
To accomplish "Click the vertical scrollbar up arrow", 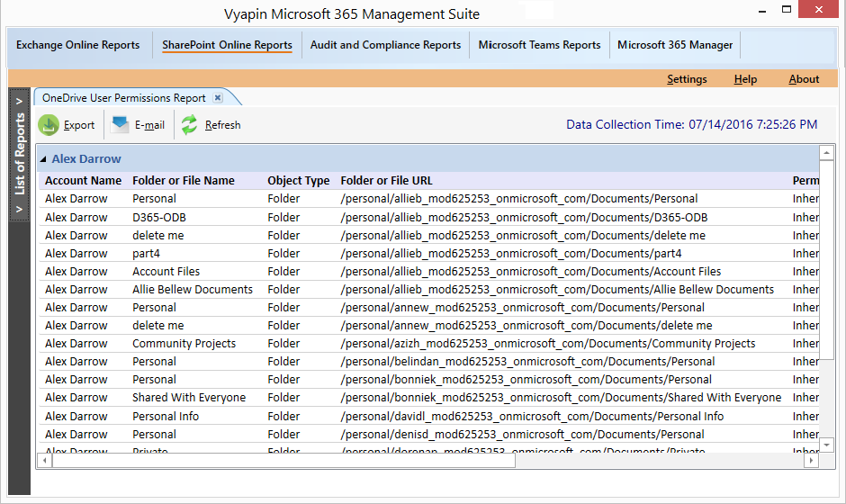I will (x=826, y=153).
